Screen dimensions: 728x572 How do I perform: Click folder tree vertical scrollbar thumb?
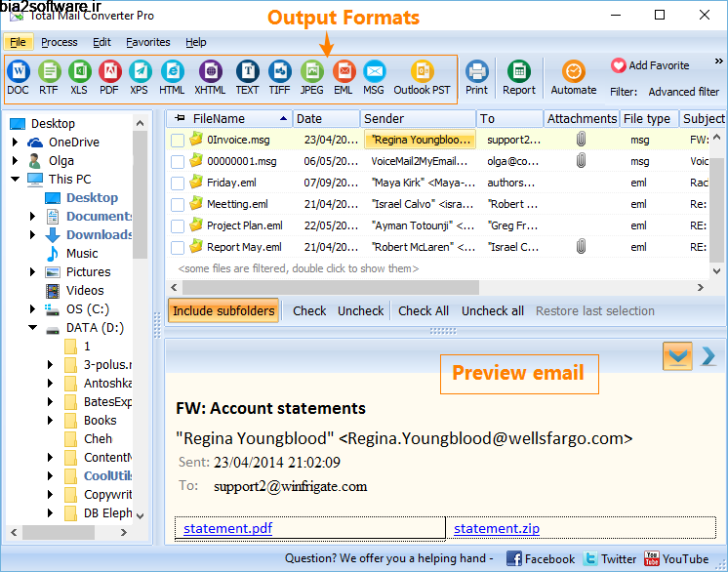tap(140, 194)
